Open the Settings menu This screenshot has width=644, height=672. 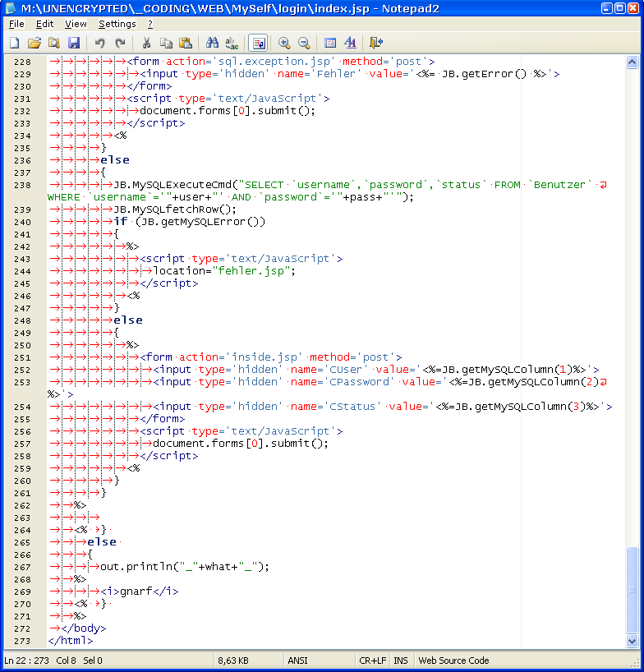117,24
